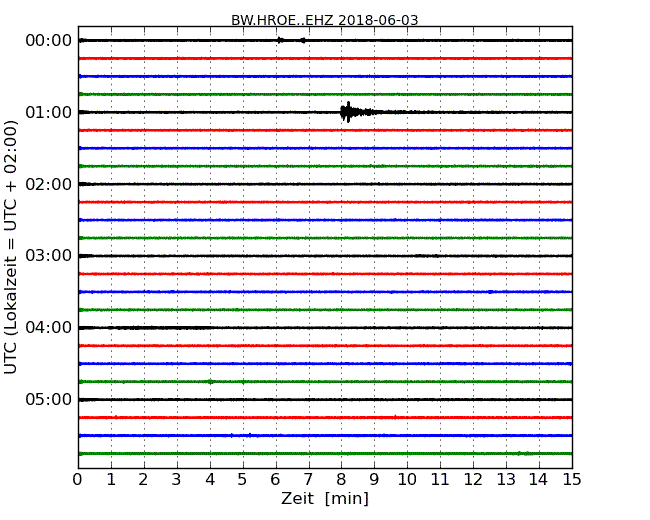The height and width of the screenshot is (520, 650).
Task: Click the plot title BW.HROE..EHZ 2018-06-03
Action: point(325,20)
